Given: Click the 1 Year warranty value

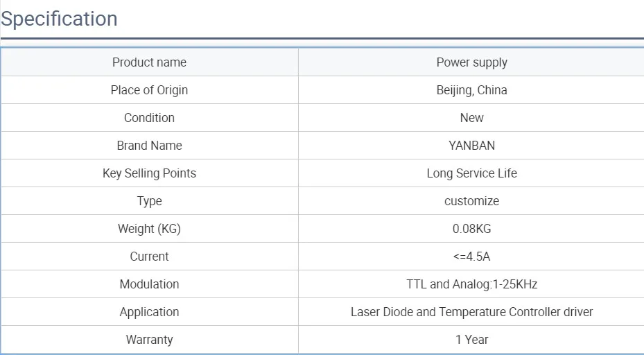Looking at the screenshot, I should [x=471, y=339].
